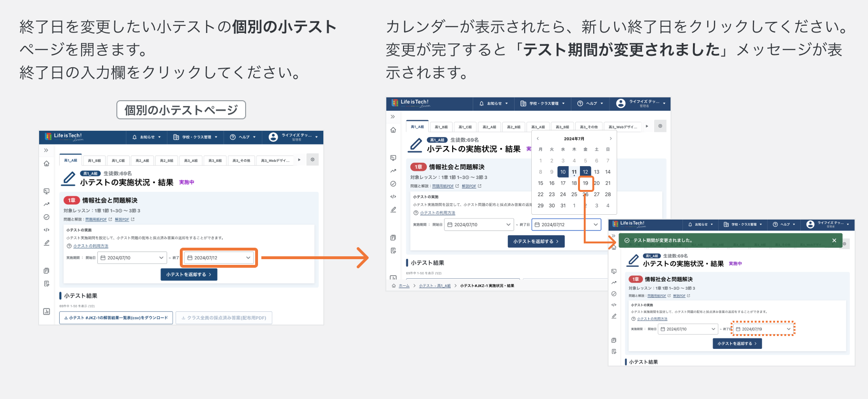Click the 小テスト - 高1_A組 breadcrumb link
The height and width of the screenshot is (399, 868).
(x=435, y=286)
